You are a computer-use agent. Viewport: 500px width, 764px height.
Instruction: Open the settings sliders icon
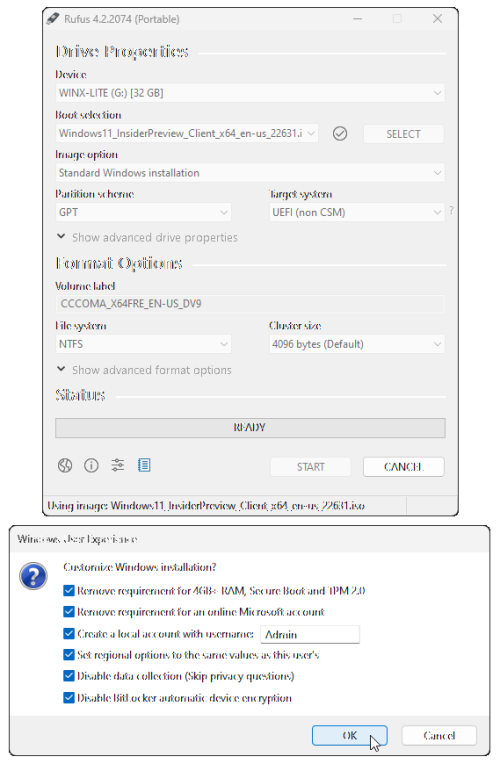117,465
